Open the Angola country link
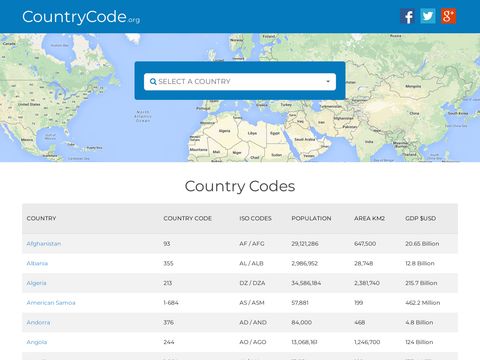This screenshot has width=480, height=360. [x=37, y=342]
